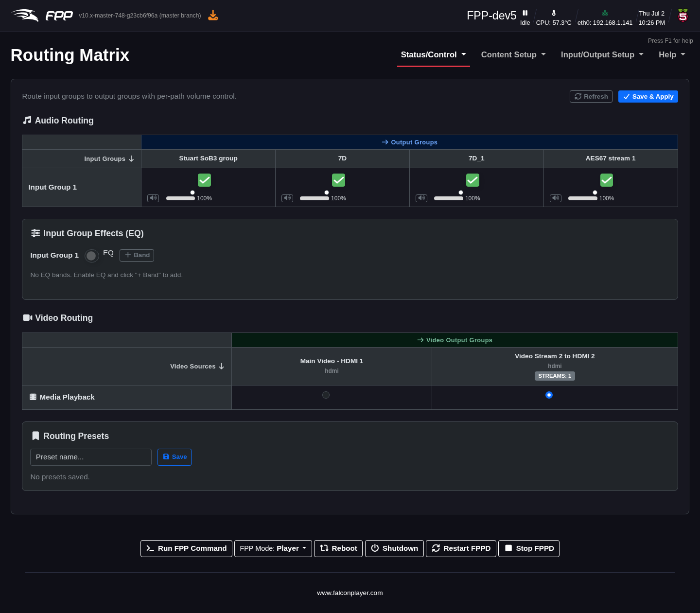Open the Status/Control menu
700x613 pixels.
[434, 55]
